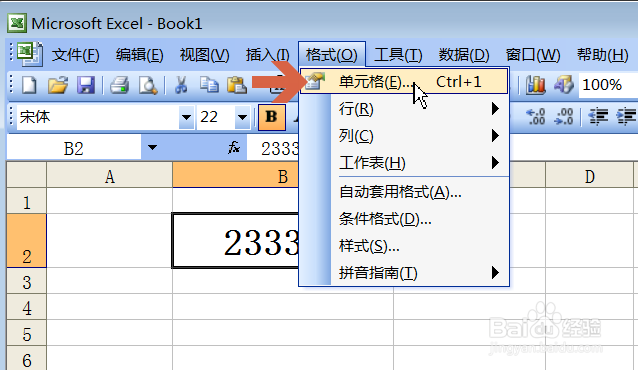Viewport: 638px width, 370px height.
Task: Click the New blank workbook icon
Action: [x=29, y=85]
